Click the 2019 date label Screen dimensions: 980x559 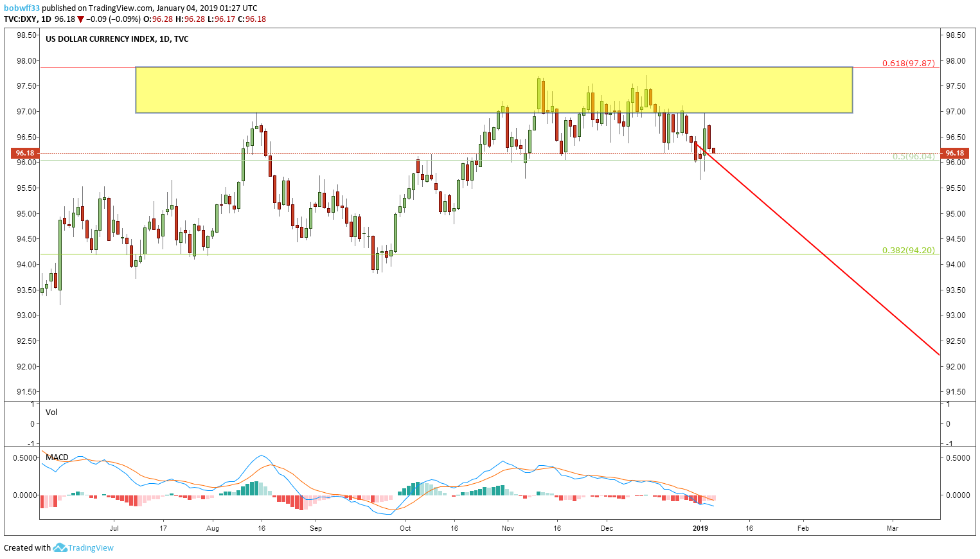(700, 528)
